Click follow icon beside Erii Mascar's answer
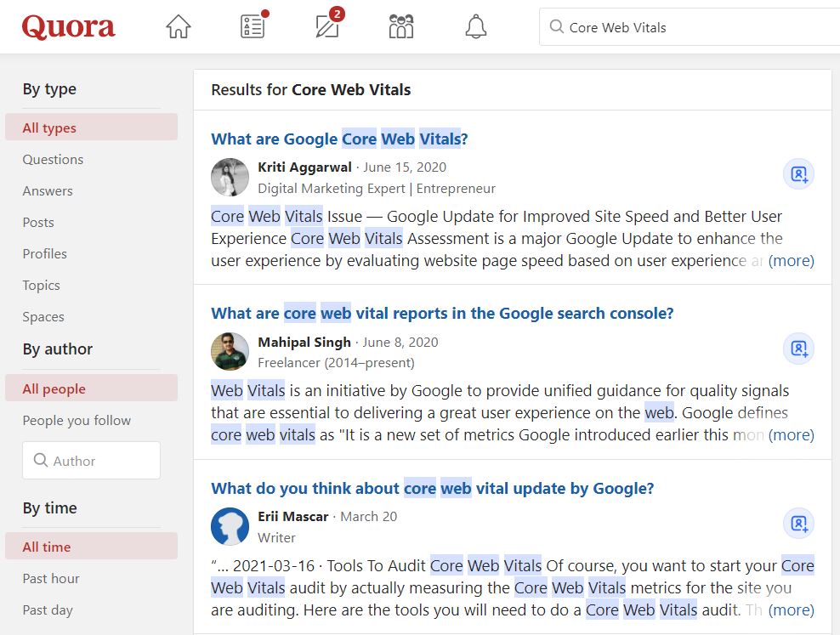This screenshot has height=635, width=840. pos(797,524)
